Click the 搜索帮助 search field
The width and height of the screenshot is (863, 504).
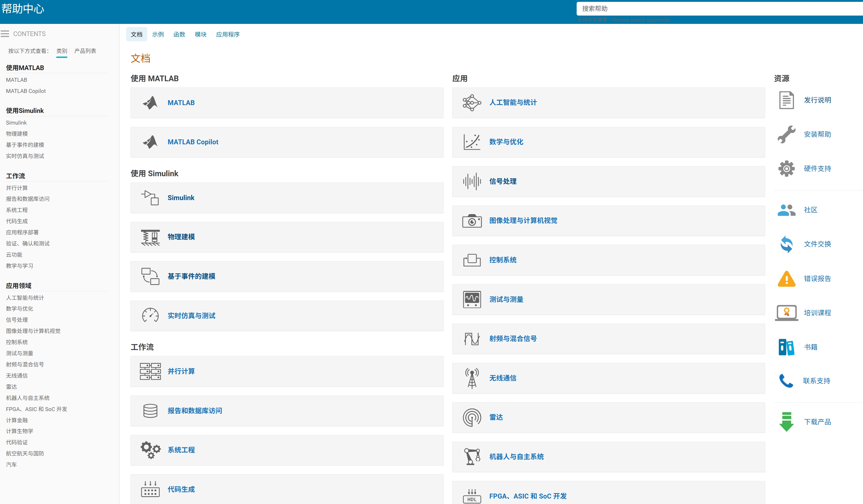tap(719, 9)
